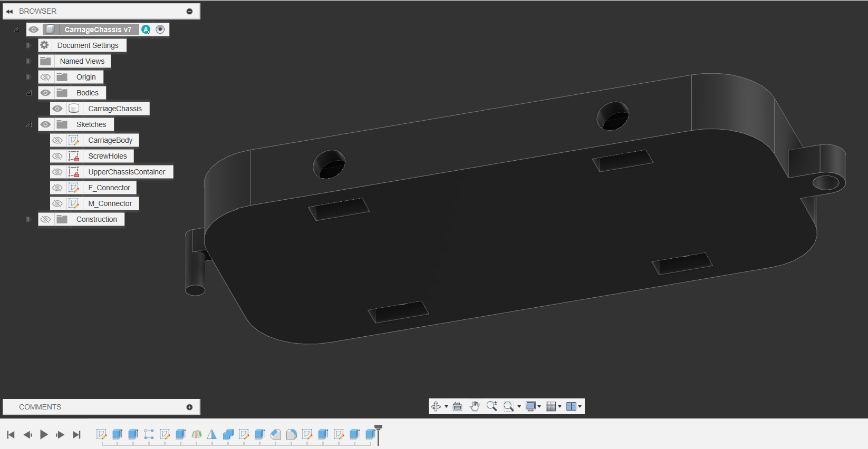Click the Look At camera icon

point(457,406)
